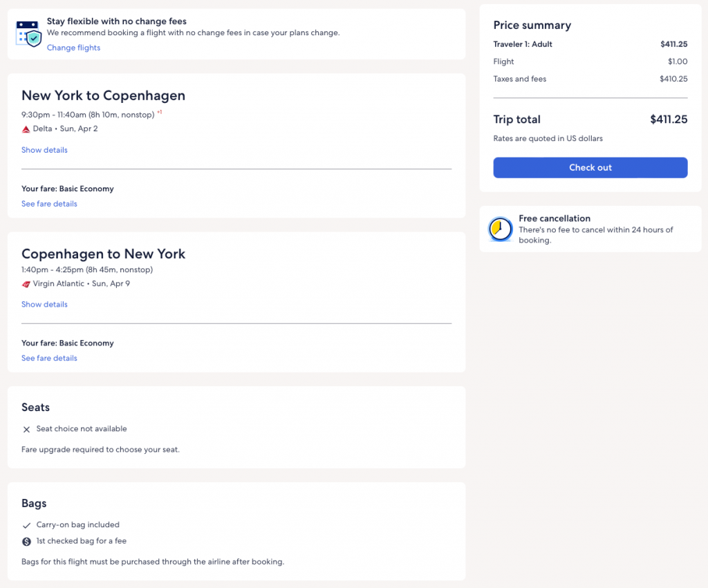Click the free cancellation clock icon
Viewport: 708px width, 588px height.
coord(500,229)
